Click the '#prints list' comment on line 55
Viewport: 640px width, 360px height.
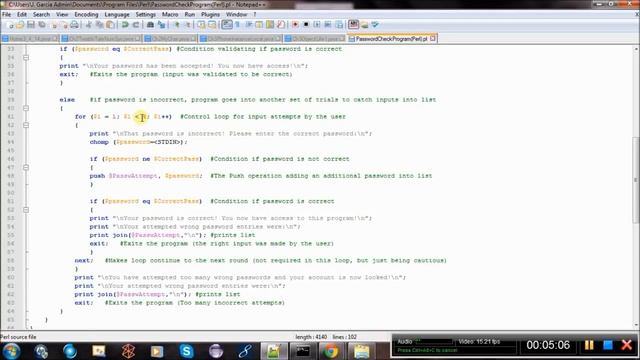(233, 235)
